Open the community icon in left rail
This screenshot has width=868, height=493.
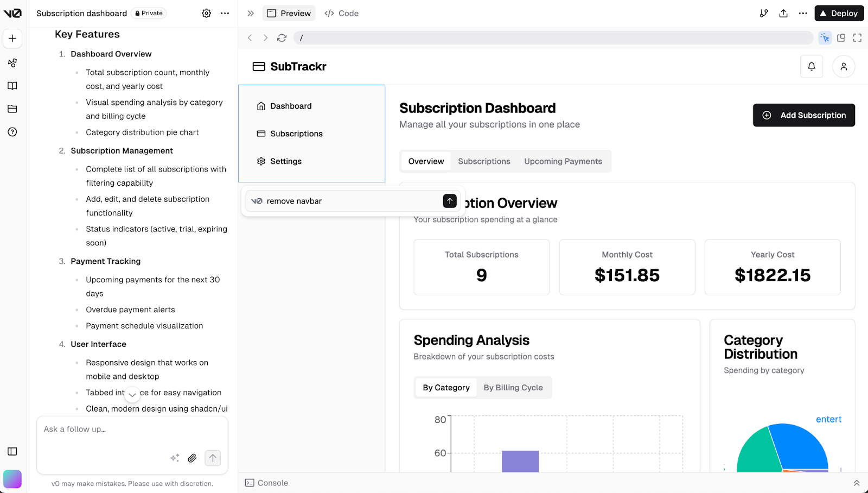[x=12, y=63]
